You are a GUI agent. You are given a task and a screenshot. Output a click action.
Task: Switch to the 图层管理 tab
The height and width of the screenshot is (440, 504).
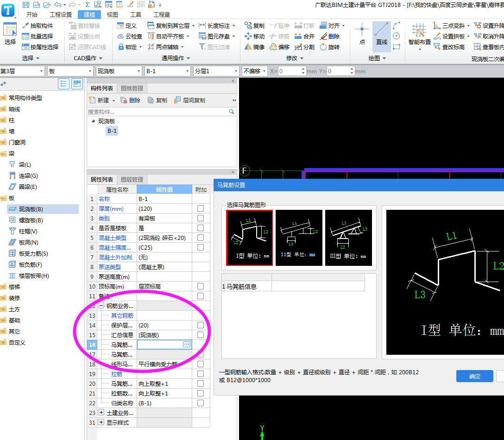[x=132, y=180]
